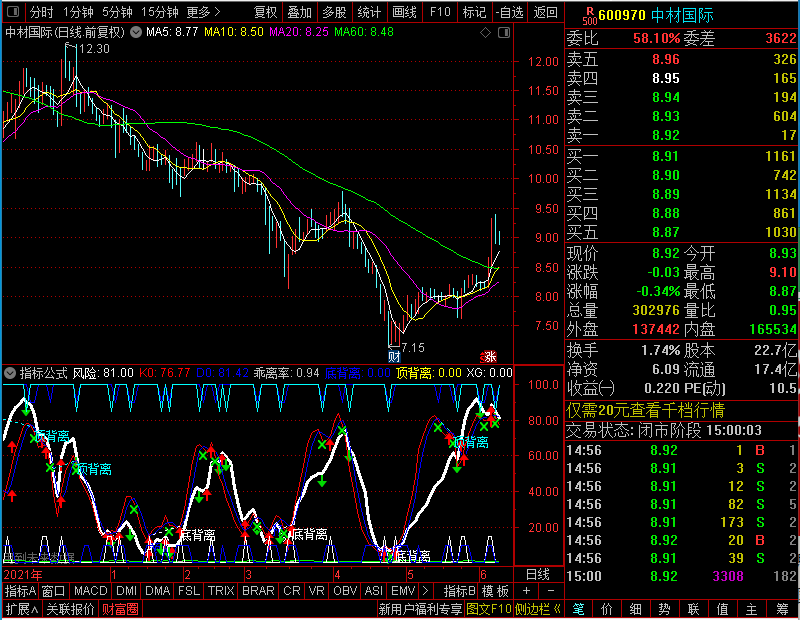Switch indicator to ASI
This screenshot has width=800, height=620.
point(373,591)
